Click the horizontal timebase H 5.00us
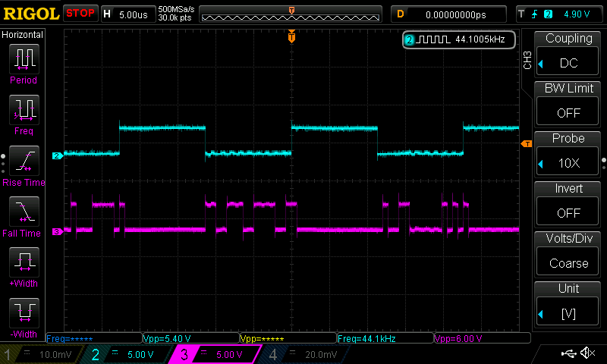Viewport: 607px width, 364px height. (x=127, y=14)
